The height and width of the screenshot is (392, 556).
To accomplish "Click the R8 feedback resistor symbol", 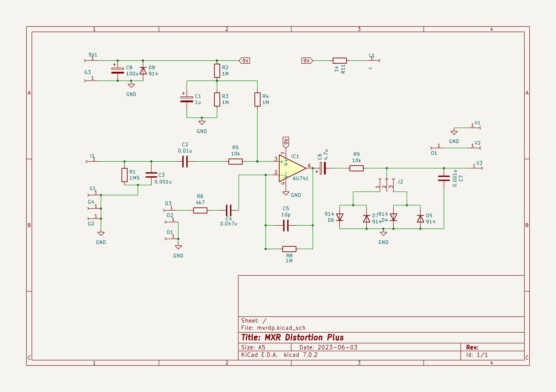I will coord(289,249).
